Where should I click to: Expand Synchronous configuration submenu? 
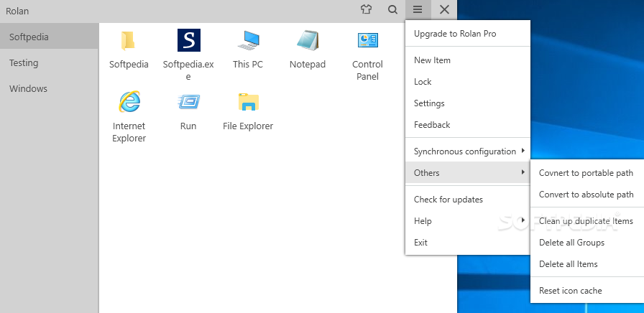pos(467,151)
